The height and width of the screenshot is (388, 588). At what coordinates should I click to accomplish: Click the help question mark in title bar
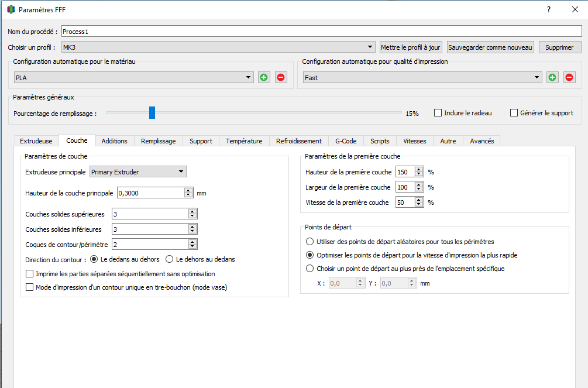549,9
